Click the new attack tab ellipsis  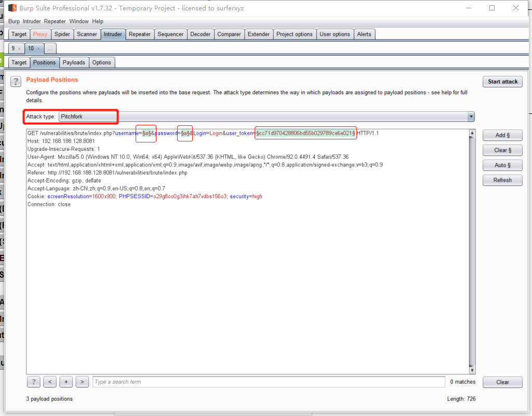coord(50,48)
